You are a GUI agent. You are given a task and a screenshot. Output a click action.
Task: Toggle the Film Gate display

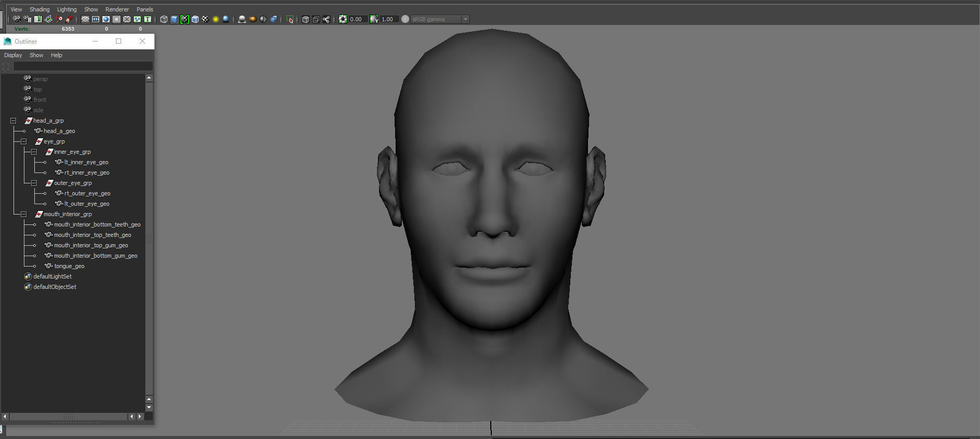(96, 19)
